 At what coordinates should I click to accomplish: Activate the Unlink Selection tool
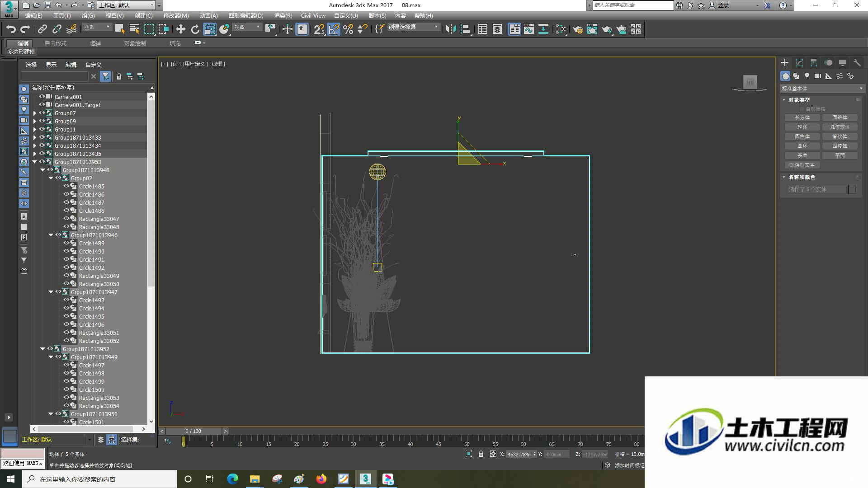coord(57,29)
